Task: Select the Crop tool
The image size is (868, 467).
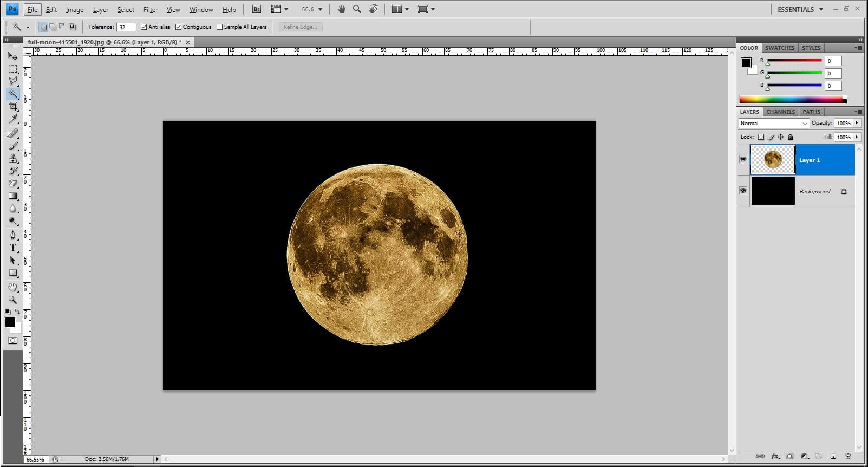Action: coord(13,106)
